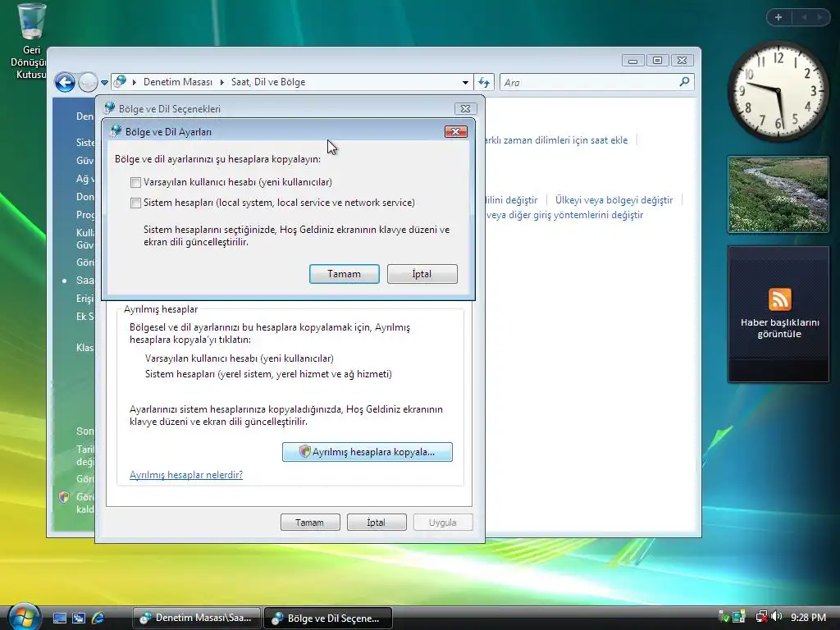The height and width of the screenshot is (630, 840).
Task: Close the Bölge ve Dil Seçenekleri window
Action: [466, 109]
